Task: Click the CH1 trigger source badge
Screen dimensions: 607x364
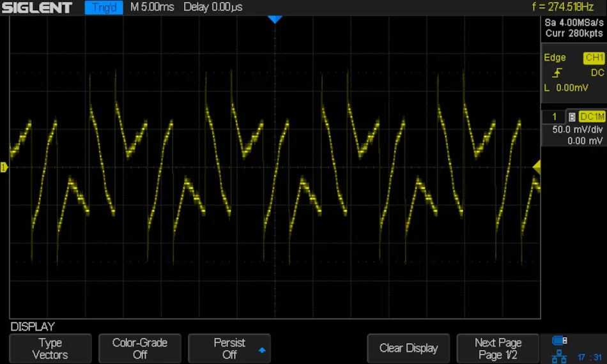Action: click(x=594, y=58)
